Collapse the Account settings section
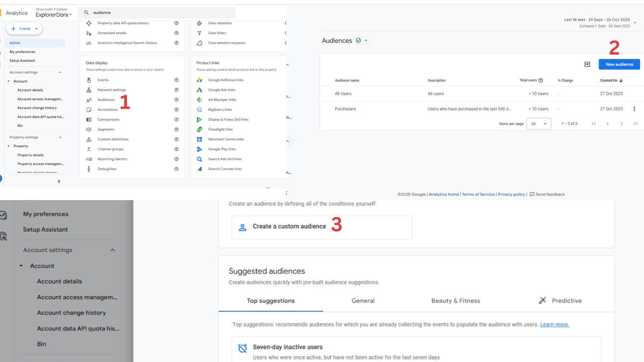Screen dimensions: 644x362 [60, 72]
